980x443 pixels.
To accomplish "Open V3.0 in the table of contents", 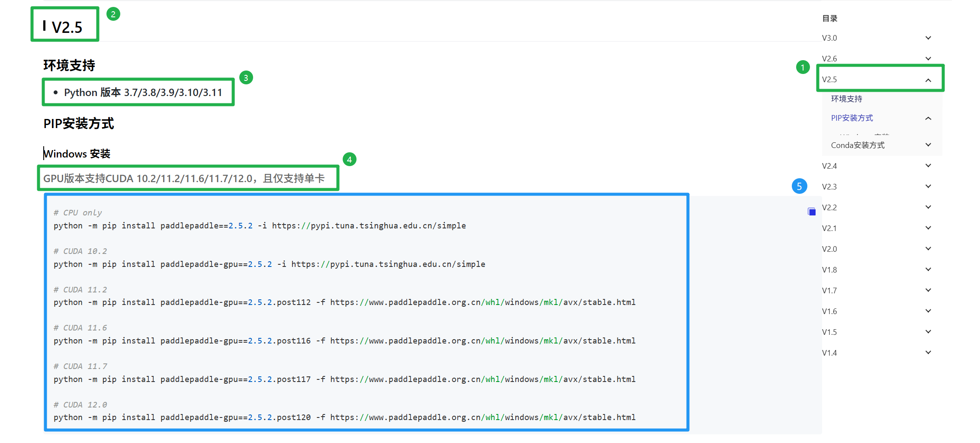I will (x=829, y=38).
